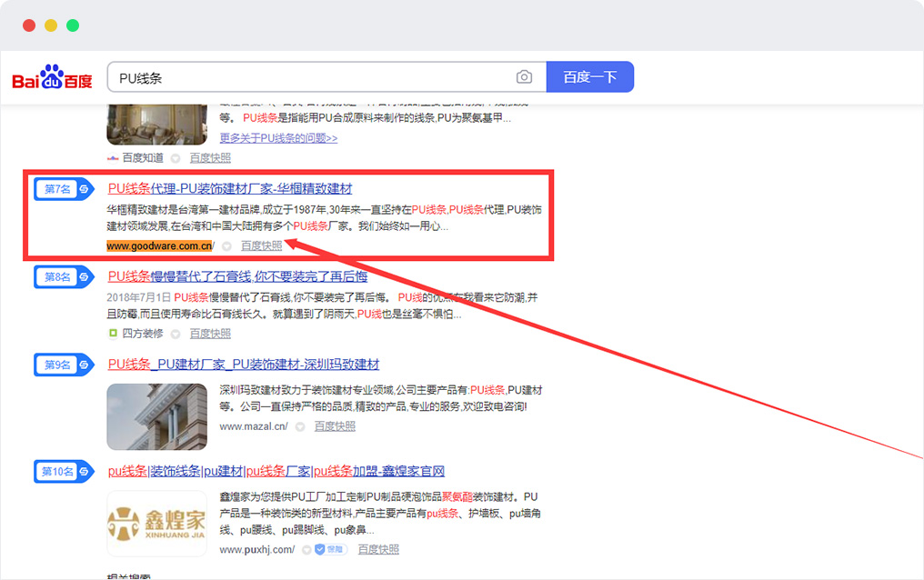Screen dimensions: 924x580
Task: Click the green window maximize dot
Action: 73,25
